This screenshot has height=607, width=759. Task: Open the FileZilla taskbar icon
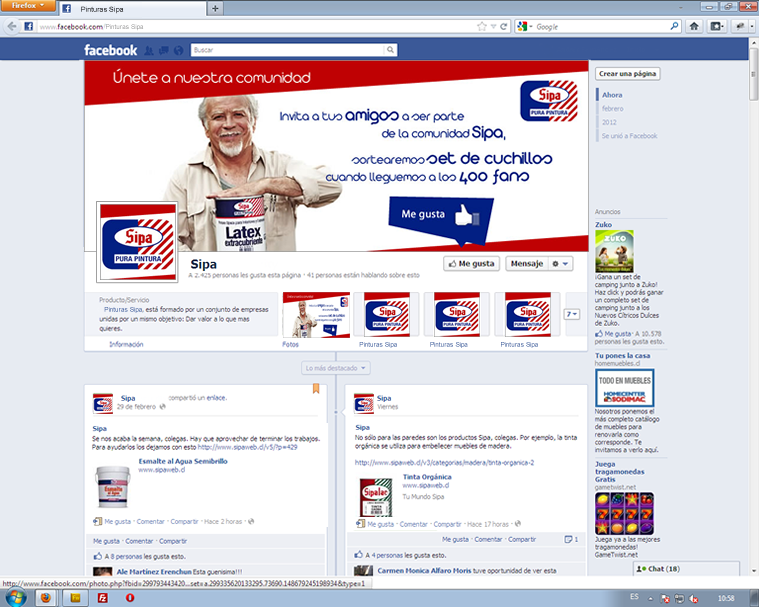pos(103,598)
